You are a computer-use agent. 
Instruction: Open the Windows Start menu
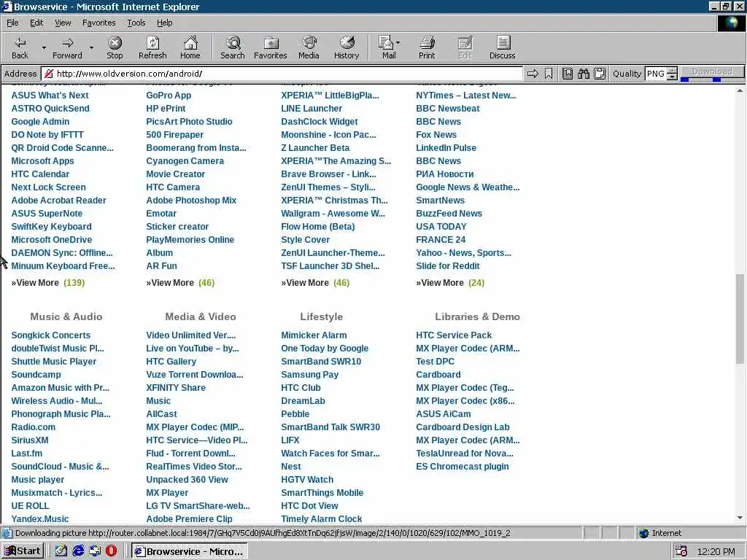[x=23, y=551]
